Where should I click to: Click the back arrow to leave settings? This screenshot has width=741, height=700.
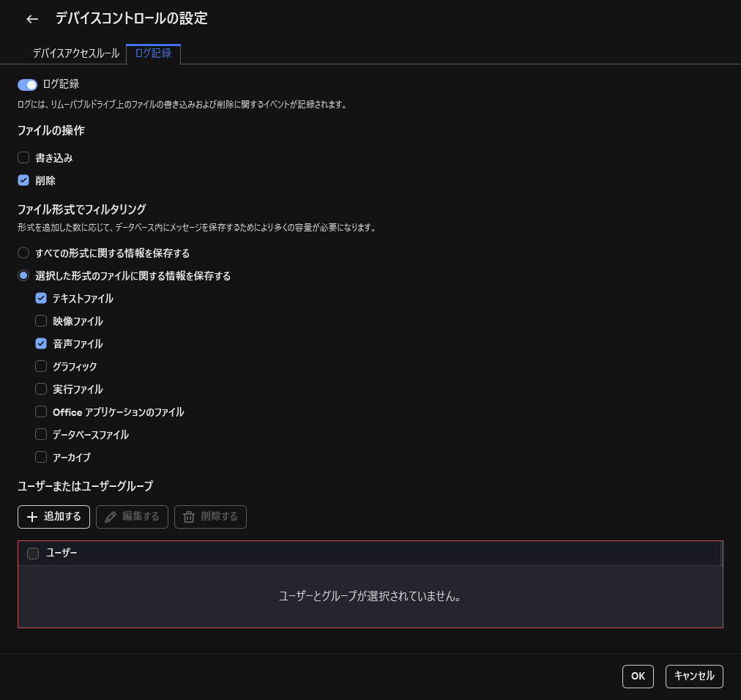pos(31,19)
